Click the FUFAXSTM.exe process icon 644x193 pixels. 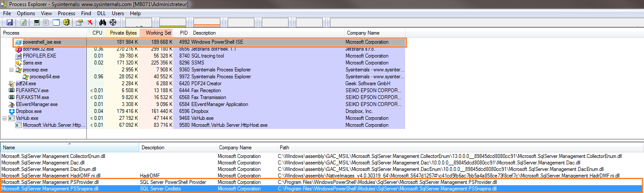click(x=12, y=97)
